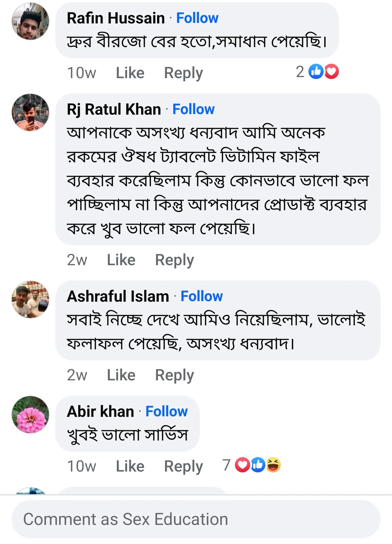Follow Rafin Hussain
Image resolution: width=392 pixels, height=544 pixels.
click(197, 18)
